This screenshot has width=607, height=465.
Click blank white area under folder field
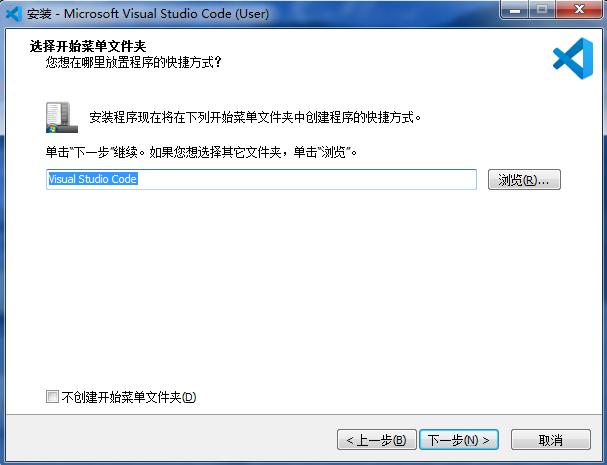tap(303, 287)
